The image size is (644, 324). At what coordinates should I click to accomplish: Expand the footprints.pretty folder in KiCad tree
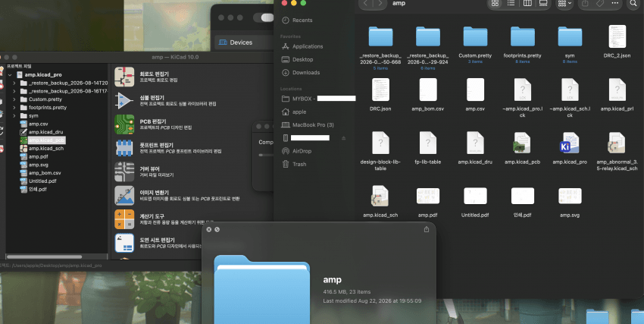(14, 108)
